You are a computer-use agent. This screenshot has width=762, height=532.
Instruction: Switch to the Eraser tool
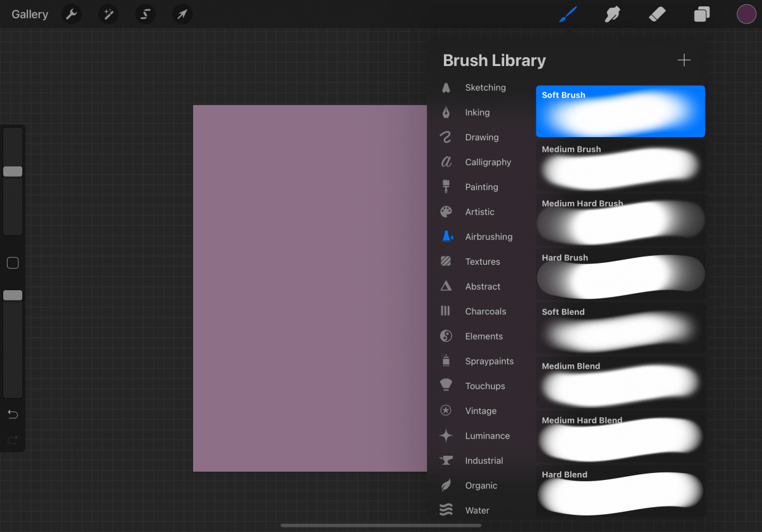(657, 14)
